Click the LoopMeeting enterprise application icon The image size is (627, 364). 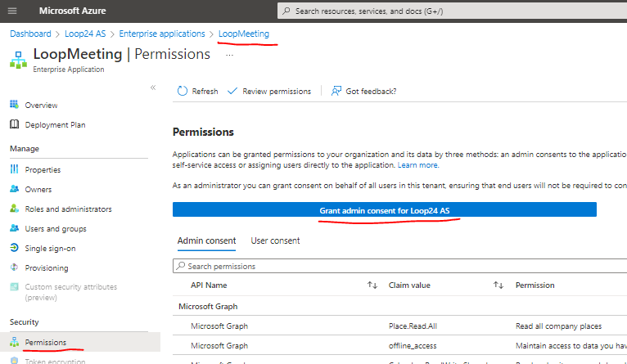[x=18, y=60]
